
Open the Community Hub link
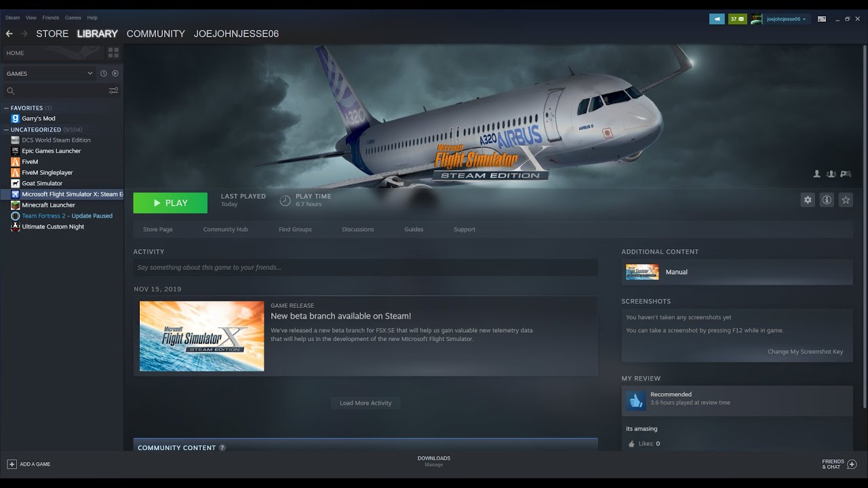pyautogui.click(x=226, y=229)
